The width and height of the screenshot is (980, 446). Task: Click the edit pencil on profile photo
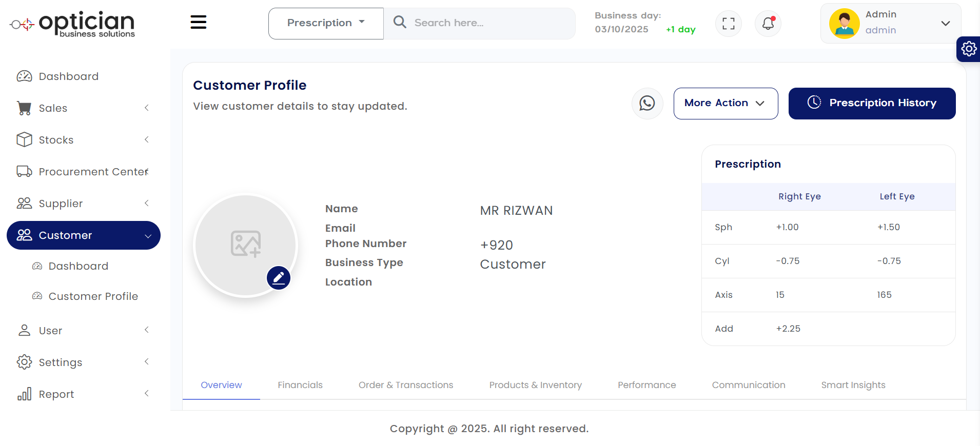coord(279,278)
